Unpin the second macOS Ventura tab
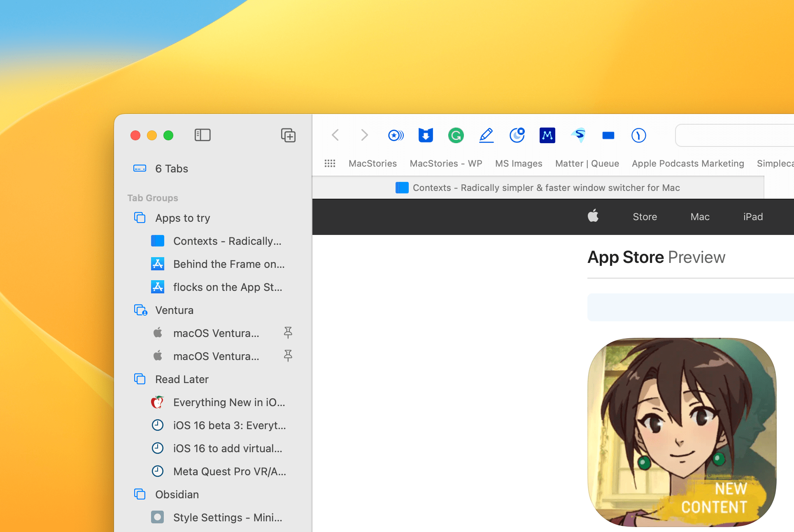 [288, 355]
